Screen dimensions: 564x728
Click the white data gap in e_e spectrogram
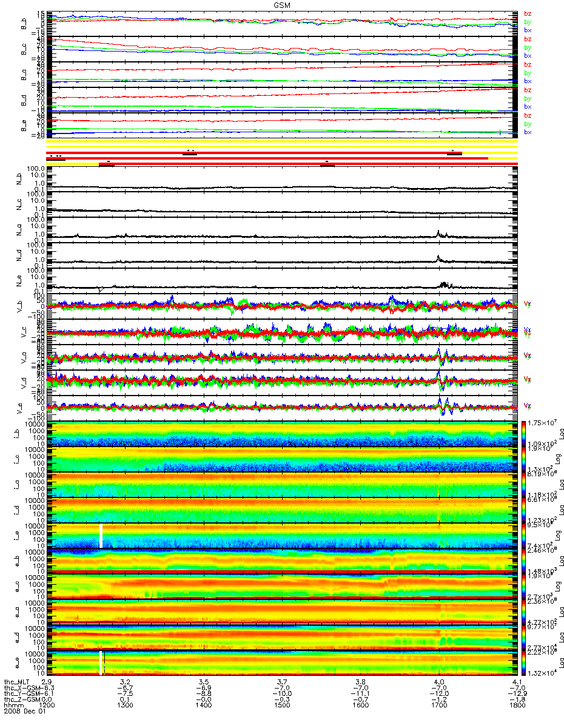tap(101, 662)
